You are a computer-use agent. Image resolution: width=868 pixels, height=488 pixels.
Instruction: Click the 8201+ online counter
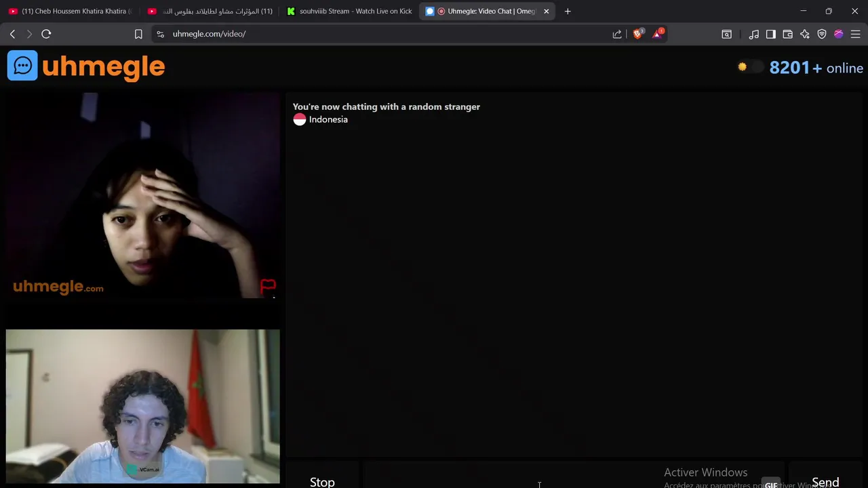pos(816,68)
